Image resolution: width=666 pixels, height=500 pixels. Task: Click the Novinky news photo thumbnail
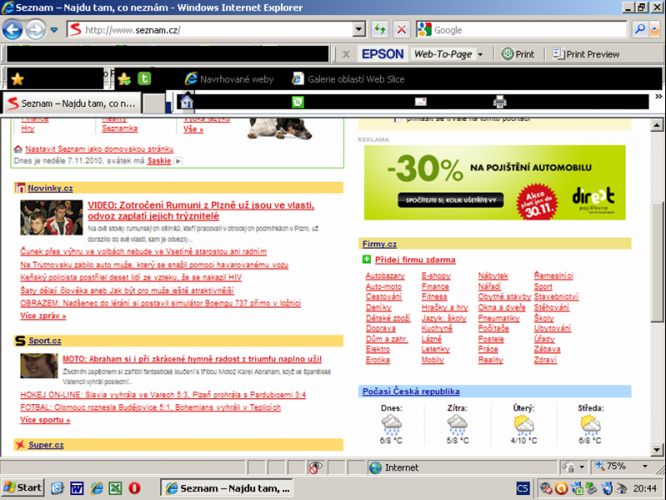[51, 218]
